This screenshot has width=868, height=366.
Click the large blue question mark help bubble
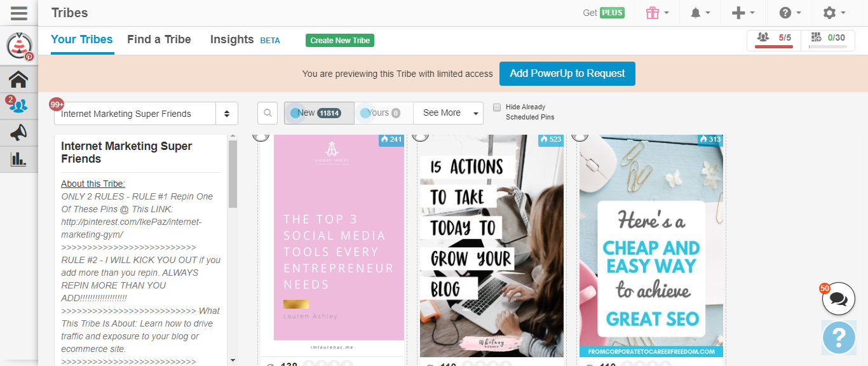tap(838, 337)
